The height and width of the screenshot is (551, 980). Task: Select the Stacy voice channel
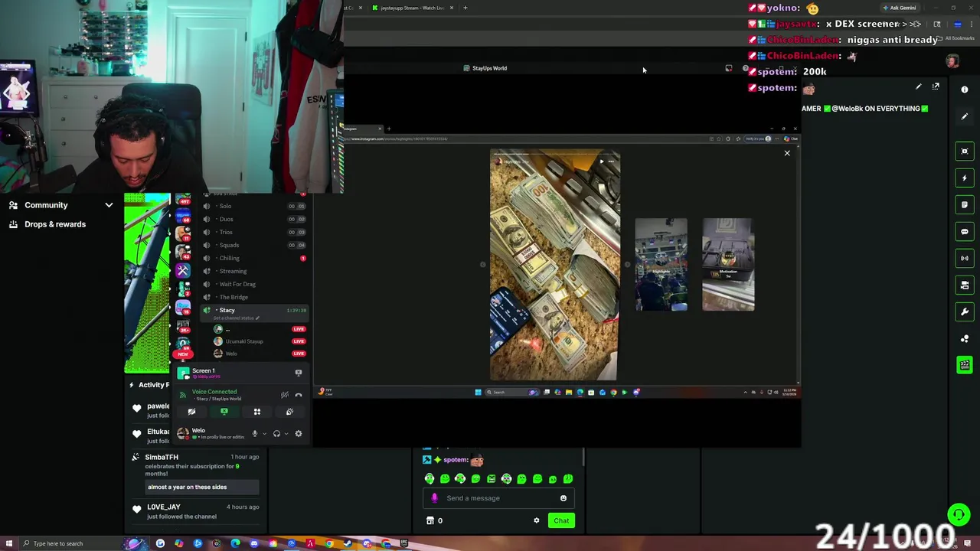point(253,310)
